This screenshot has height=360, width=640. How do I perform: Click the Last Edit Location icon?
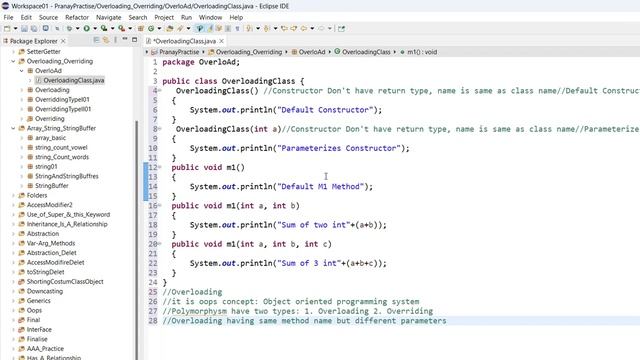pyautogui.click(x=284, y=29)
